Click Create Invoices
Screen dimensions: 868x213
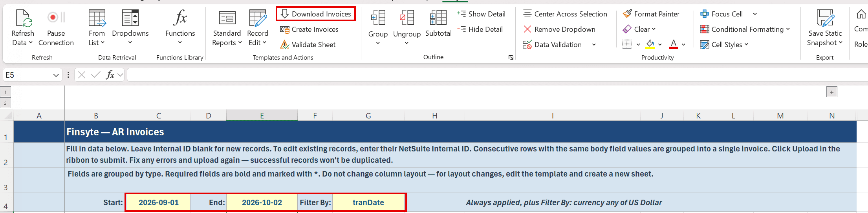pos(309,29)
